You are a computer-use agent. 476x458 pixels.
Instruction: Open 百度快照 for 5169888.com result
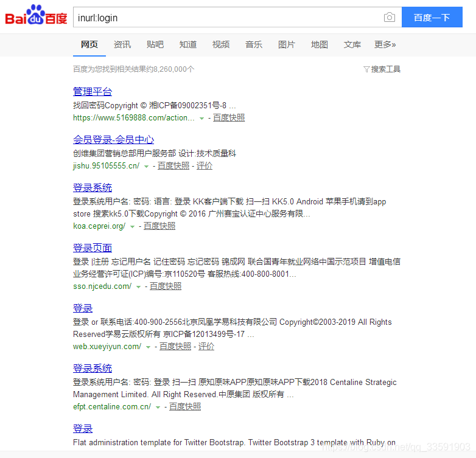229,117
